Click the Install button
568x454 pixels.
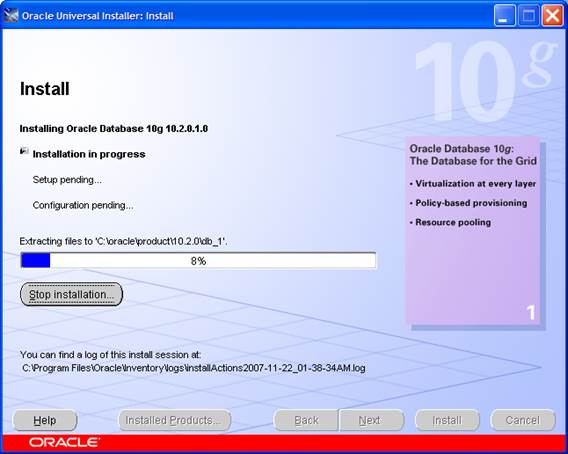click(447, 420)
